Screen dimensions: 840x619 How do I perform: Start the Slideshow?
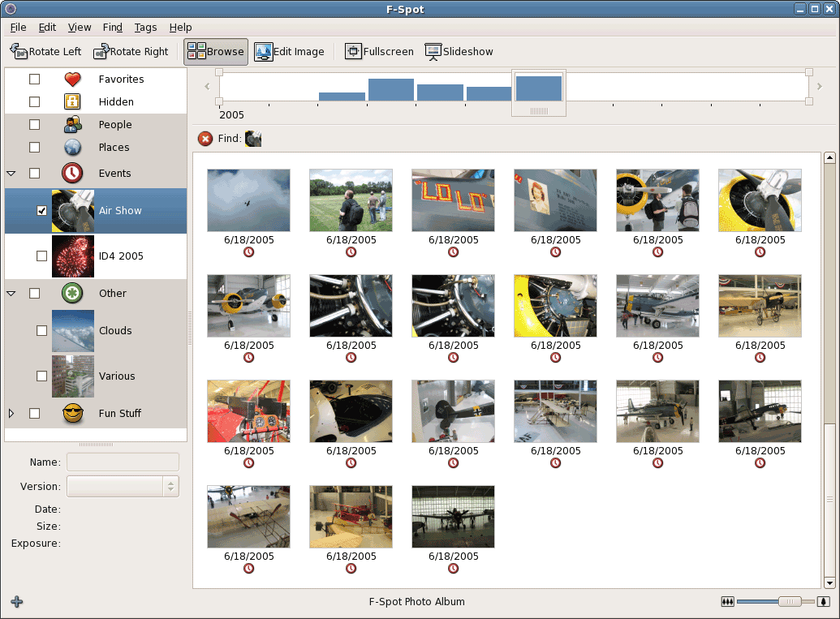[459, 51]
